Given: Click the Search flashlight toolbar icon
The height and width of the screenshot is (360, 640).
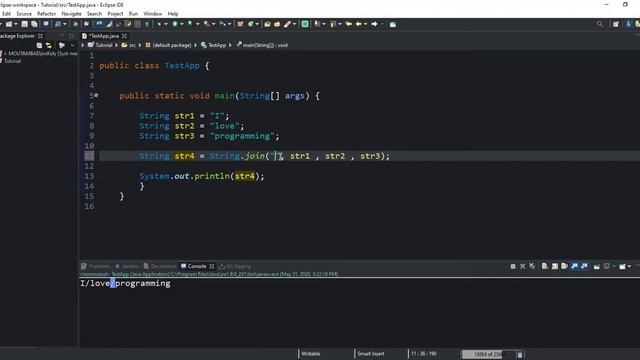Looking at the screenshot, I should coord(287,24).
